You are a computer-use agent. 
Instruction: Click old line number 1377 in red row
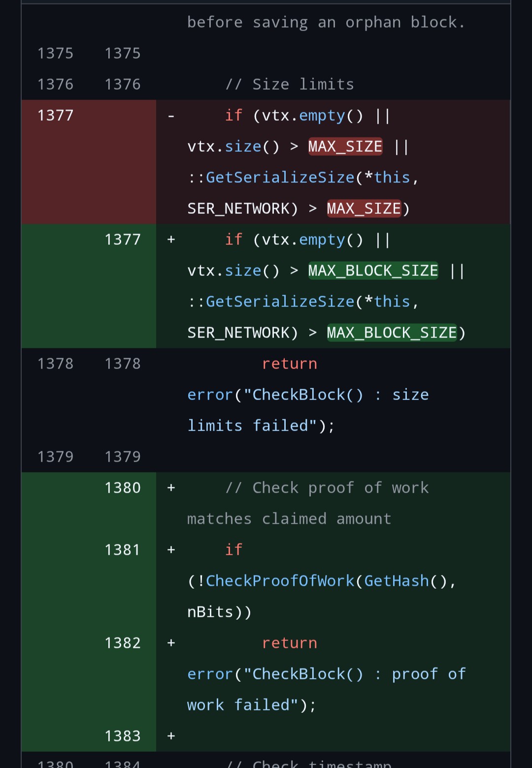(x=55, y=115)
